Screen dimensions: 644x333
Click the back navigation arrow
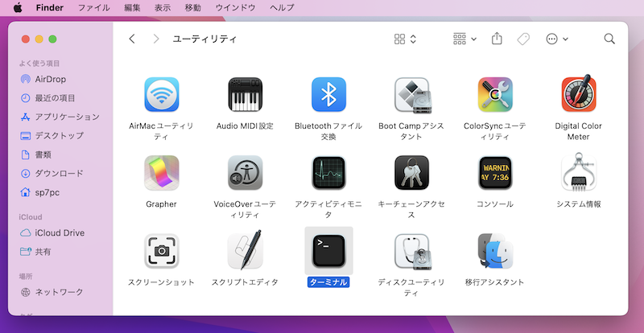[x=132, y=39]
